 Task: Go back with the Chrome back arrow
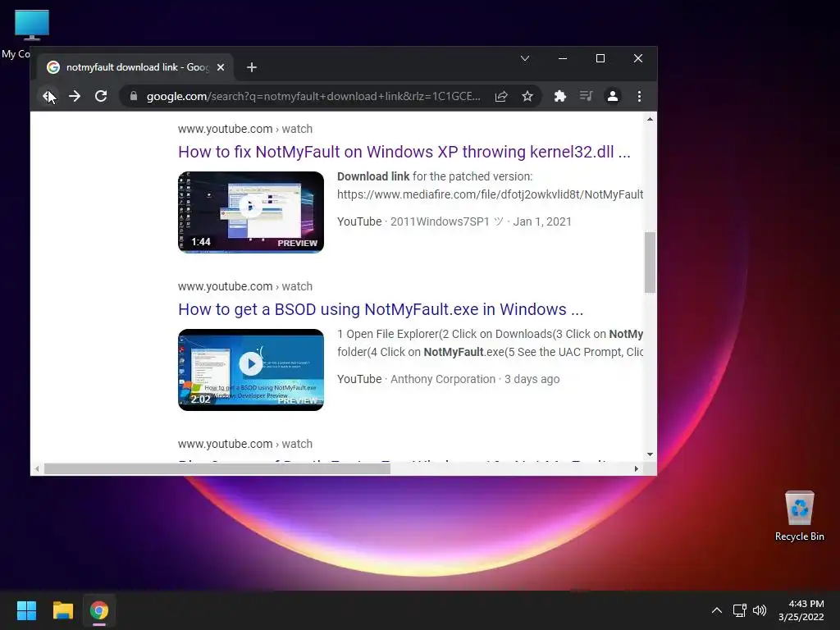[x=48, y=97]
